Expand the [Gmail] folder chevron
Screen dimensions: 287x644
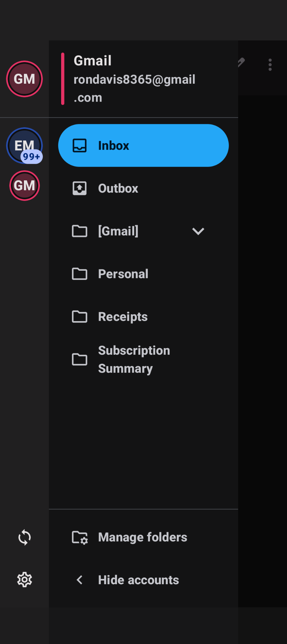point(198,231)
